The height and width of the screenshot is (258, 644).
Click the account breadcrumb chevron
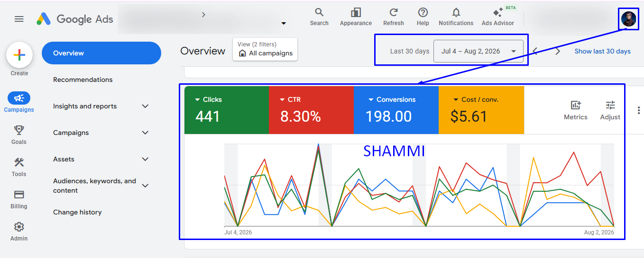point(203,15)
